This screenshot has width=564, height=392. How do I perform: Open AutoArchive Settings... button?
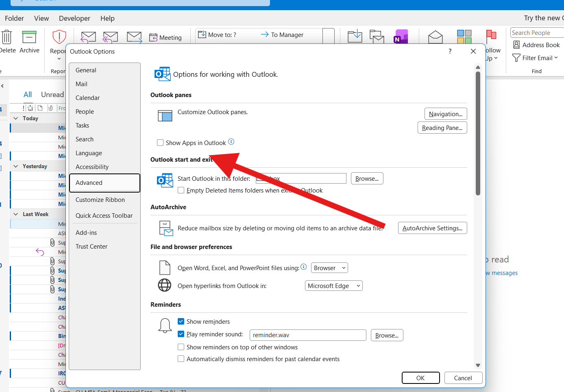click(432, 228)
